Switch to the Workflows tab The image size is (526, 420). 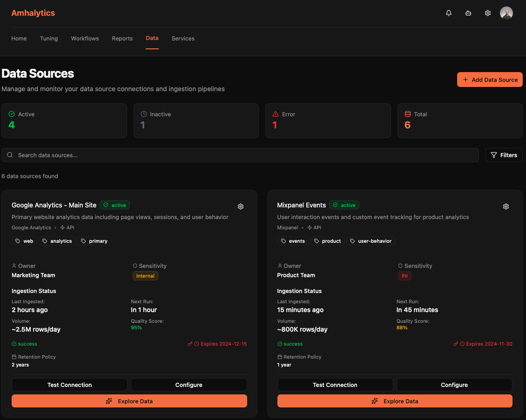click(x=85, y=39)
